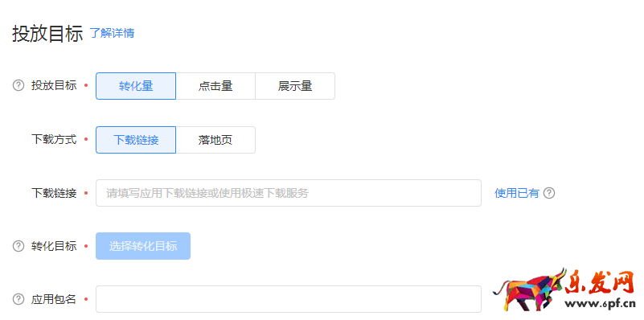Focus the 应用包名 input field
This screenshot has height=320, width=644.
(289, 299)
